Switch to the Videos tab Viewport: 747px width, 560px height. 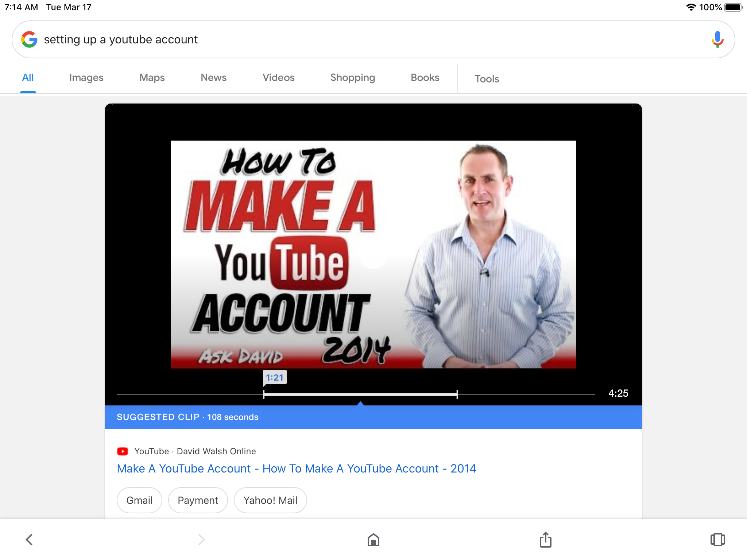click(x=278, y=78)
